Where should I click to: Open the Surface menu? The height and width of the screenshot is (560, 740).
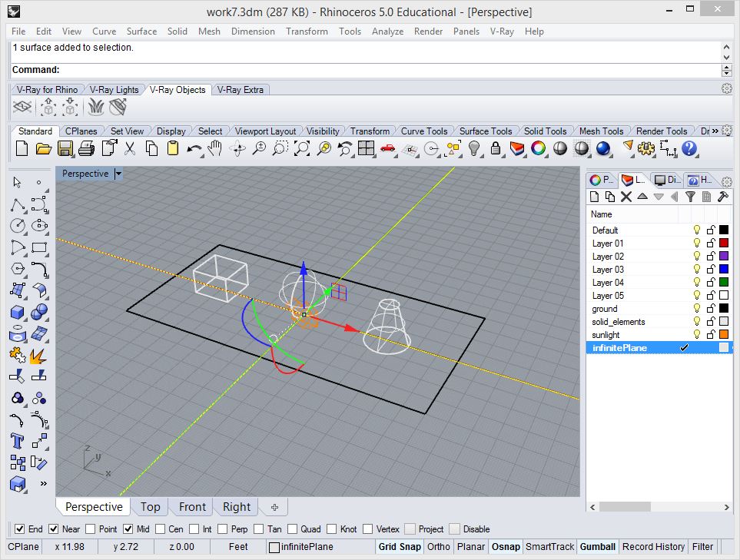[x=141, y=31]
